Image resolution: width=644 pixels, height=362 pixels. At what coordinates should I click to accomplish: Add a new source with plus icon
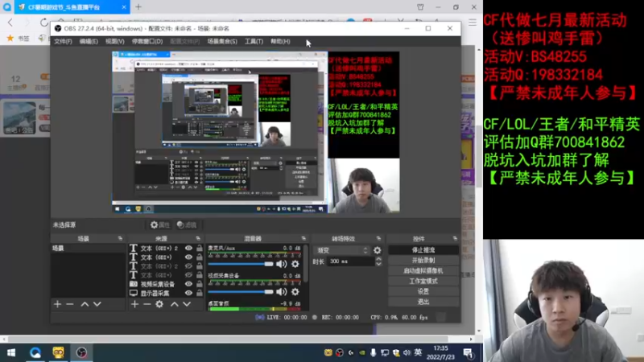(x=134, y=304)
